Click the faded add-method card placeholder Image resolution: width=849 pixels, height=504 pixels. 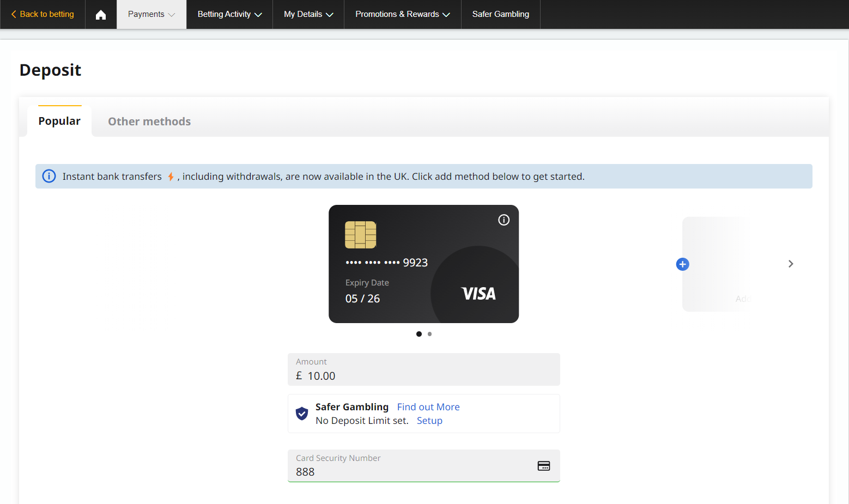(717, 264)
